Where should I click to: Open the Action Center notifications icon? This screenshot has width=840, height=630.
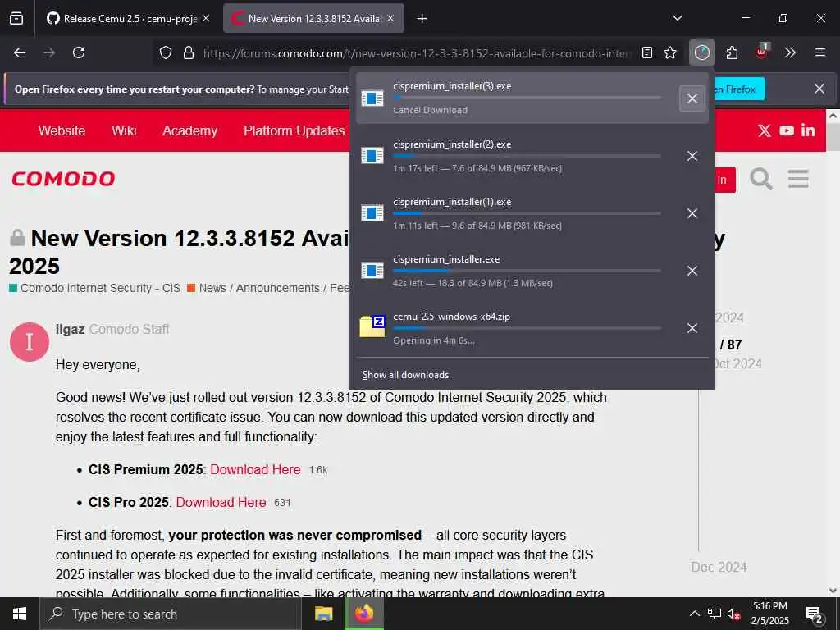coord(815,614)
